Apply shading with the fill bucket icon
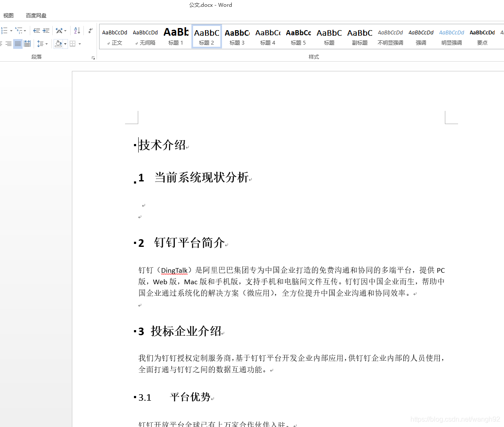 point(58,44)
